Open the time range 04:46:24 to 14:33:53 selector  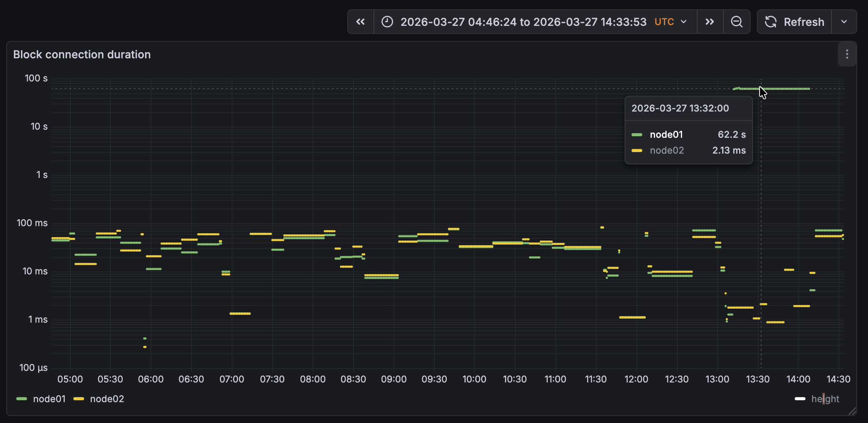tap(523, 22)
